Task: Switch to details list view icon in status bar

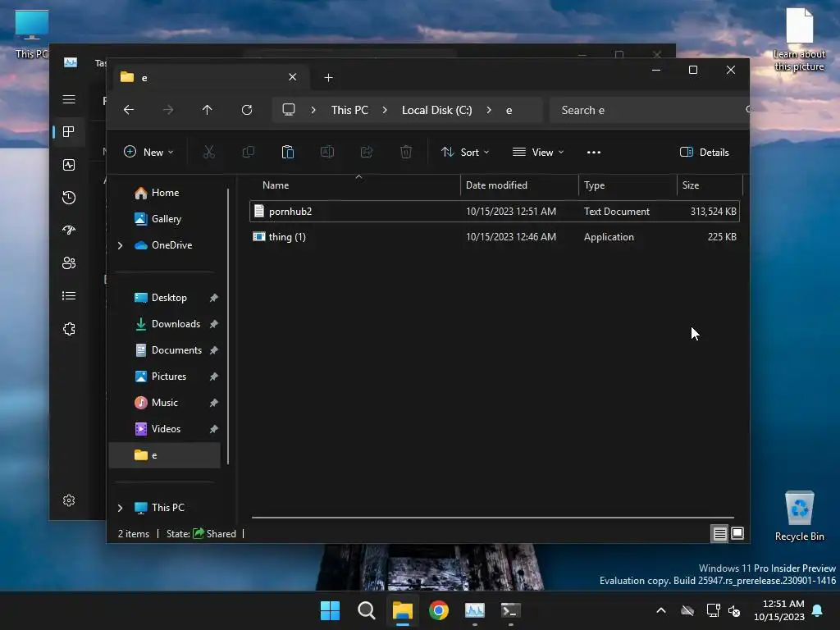Action: pyautogui.click(x=719, y=533)
